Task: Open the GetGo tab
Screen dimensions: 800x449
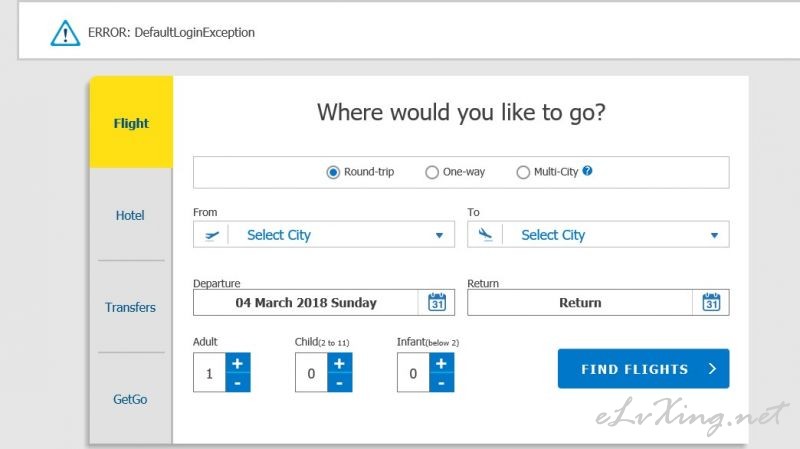Action: [130, 399]
